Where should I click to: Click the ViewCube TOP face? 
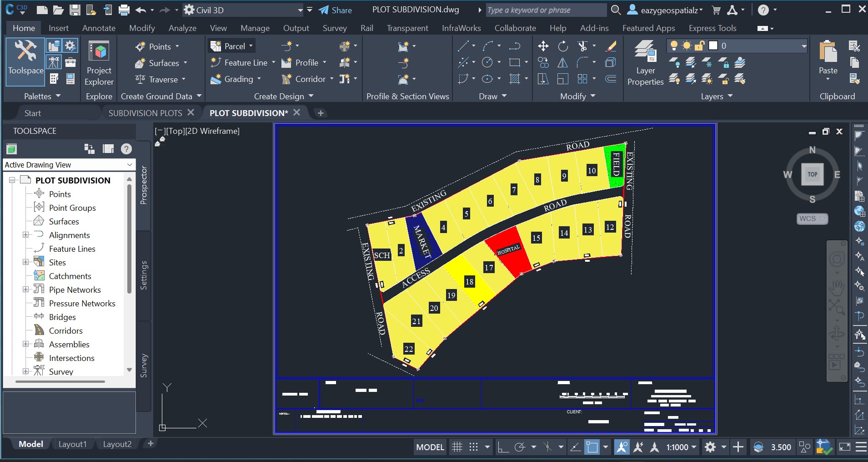click(x=813, y=174)
